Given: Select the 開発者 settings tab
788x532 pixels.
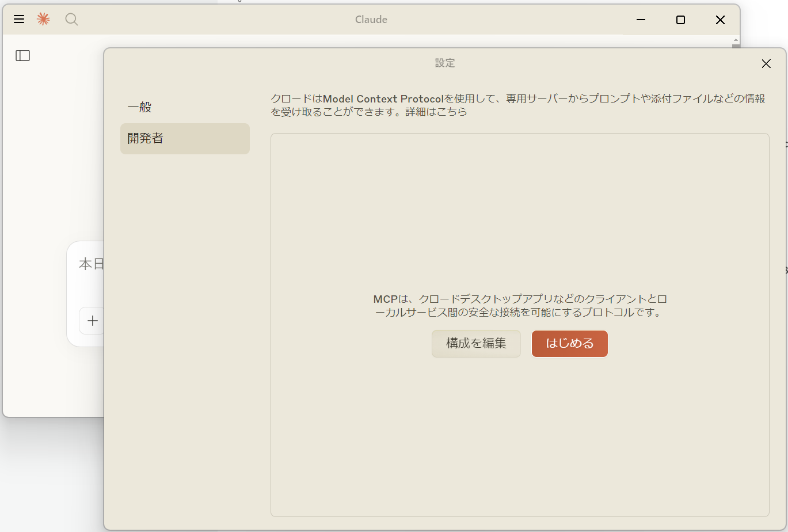Looking at the screenshot, I should pos(185,139).
